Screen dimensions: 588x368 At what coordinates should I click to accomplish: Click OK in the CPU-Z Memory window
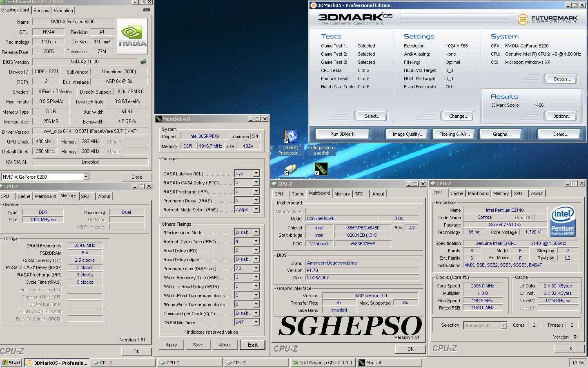point(136,351)
